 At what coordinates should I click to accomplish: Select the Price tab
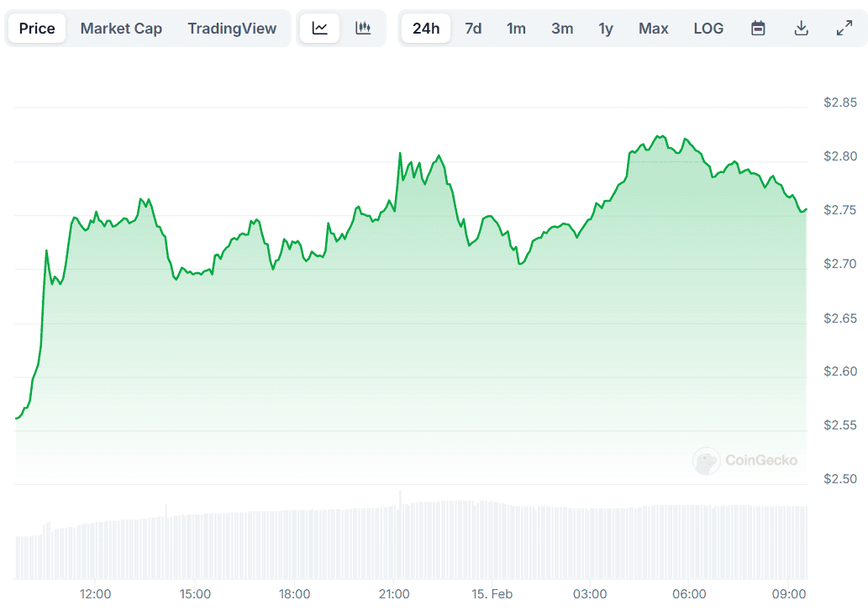[x=37, y=29]
